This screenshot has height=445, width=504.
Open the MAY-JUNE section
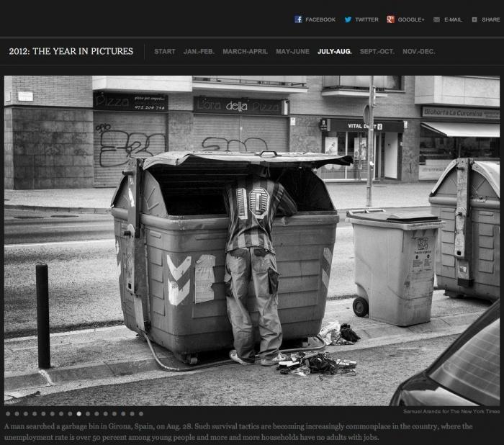[x=292, y=51]
